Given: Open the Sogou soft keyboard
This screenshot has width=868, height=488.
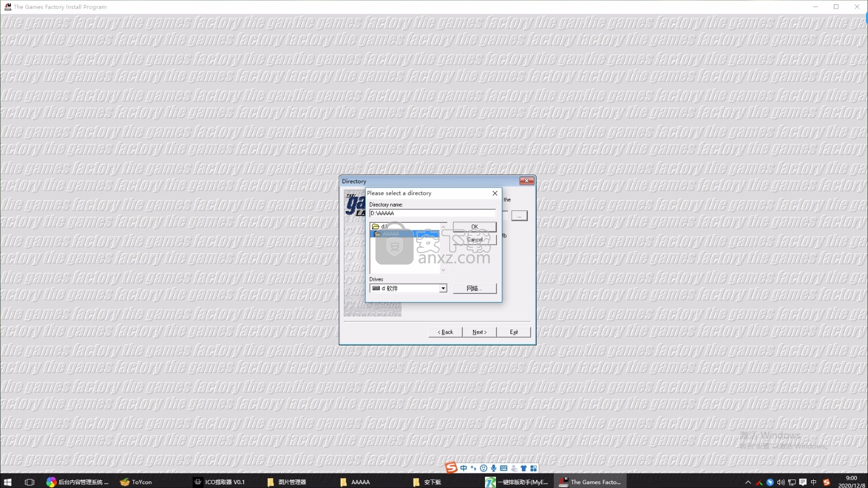Looking at the screenshot, I should coord(503,468).
